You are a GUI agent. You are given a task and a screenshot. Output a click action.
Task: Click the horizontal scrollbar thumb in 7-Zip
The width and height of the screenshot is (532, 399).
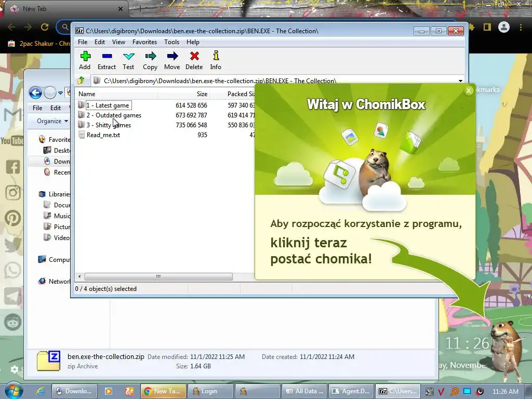point(158,276)
